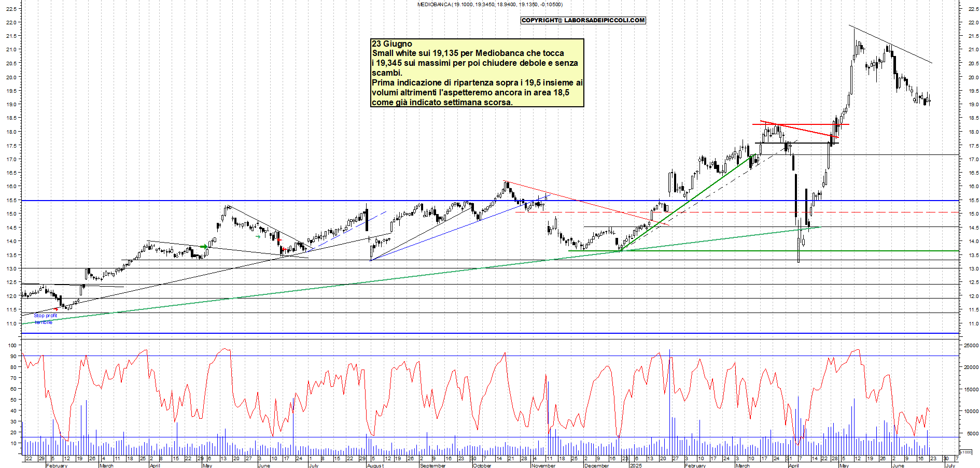980x468 pixels.
Task: Click the oscillator scale label 50
Action: 13,400
